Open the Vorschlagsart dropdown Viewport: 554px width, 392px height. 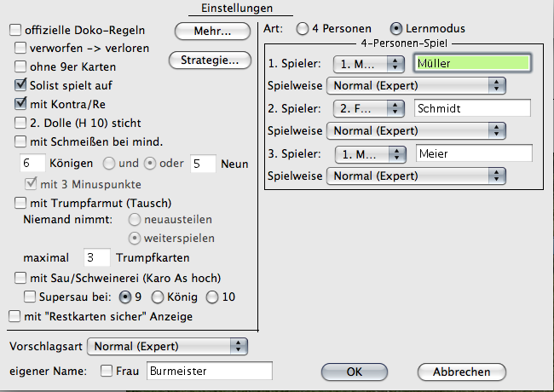tap(167, 347)
